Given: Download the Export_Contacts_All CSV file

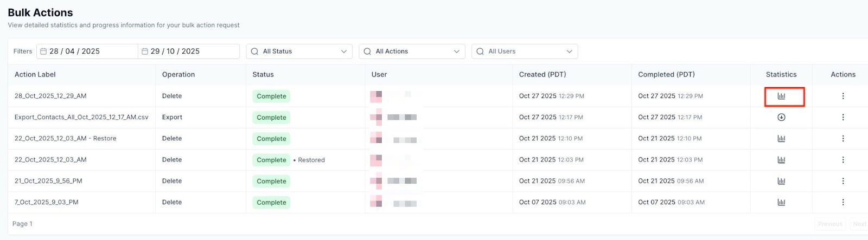Looking at the screenshot, I should (781, 117).
